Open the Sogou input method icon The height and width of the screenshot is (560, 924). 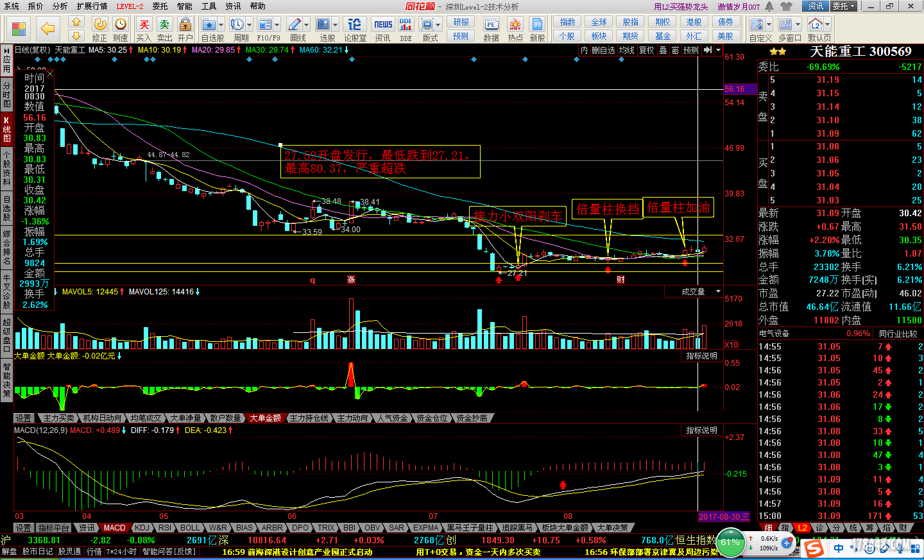(814, 548)
